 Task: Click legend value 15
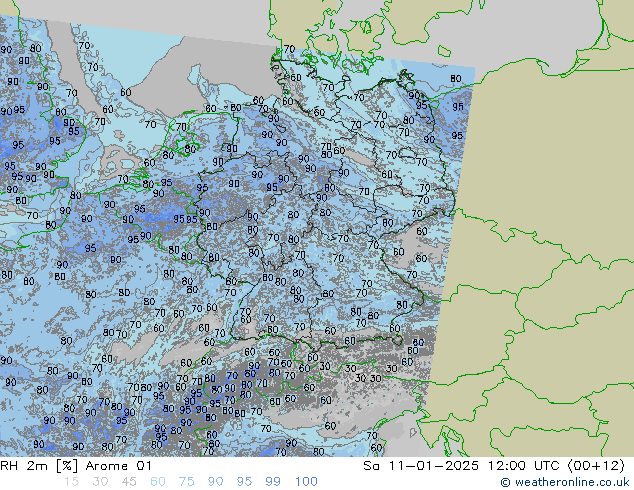tap(71, 482)
